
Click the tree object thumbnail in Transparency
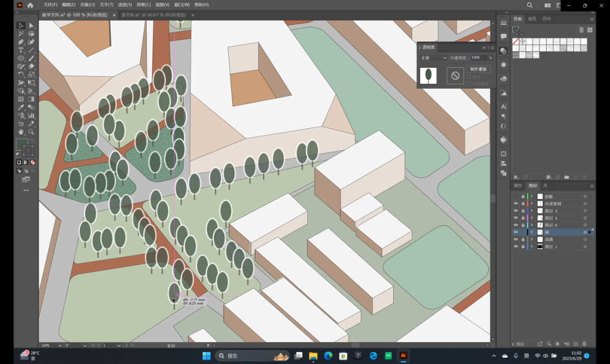coord(428,76)
